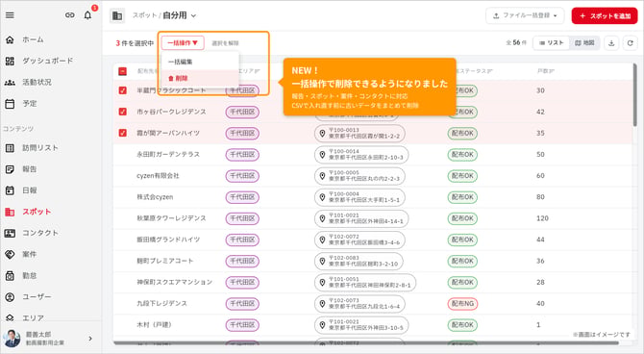
Task: Switch to the 地図 view tab
Action: pyautogui.click(x=584, y=42)
